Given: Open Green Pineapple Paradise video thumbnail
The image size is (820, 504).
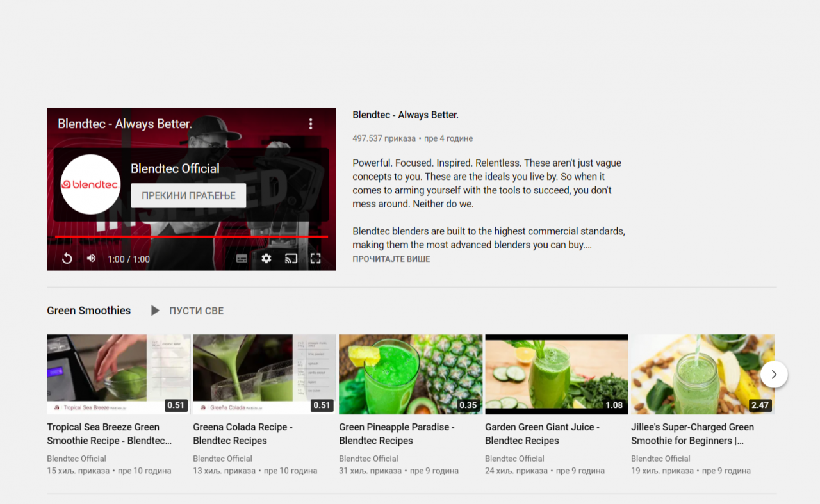Looking at the screenshot, I should pyautogui.click(x=411, y=374).
